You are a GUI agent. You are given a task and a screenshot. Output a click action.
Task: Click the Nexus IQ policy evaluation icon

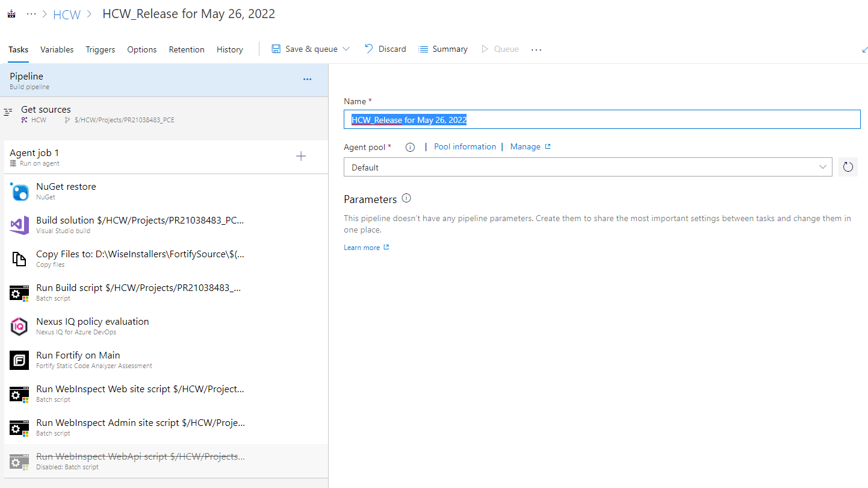click(x=19, y=327)
